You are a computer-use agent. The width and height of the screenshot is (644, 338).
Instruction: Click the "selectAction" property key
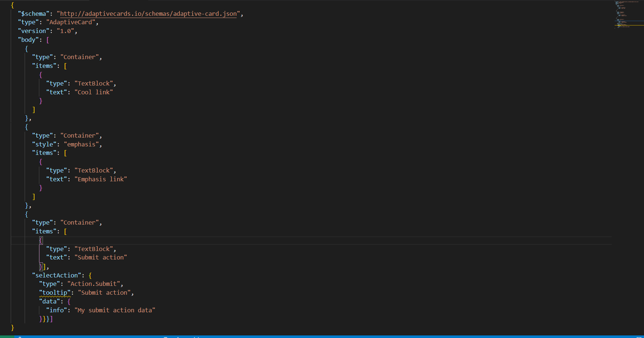tap(56, 275)
